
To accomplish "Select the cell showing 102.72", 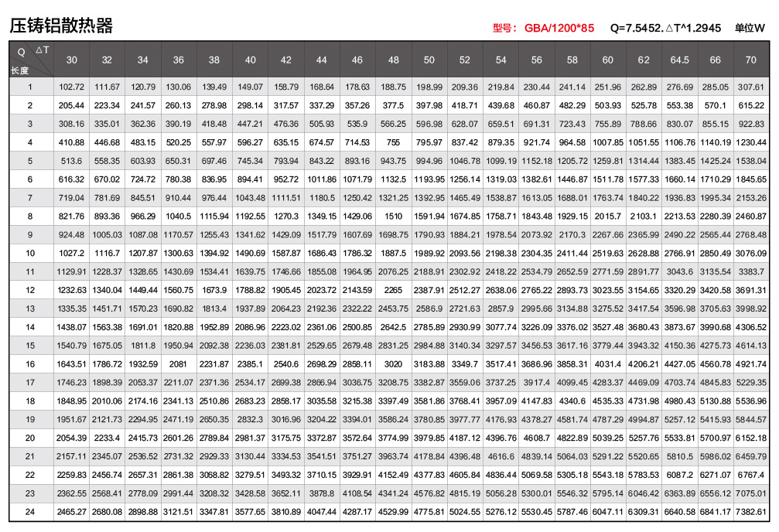I will pos(71,87).
